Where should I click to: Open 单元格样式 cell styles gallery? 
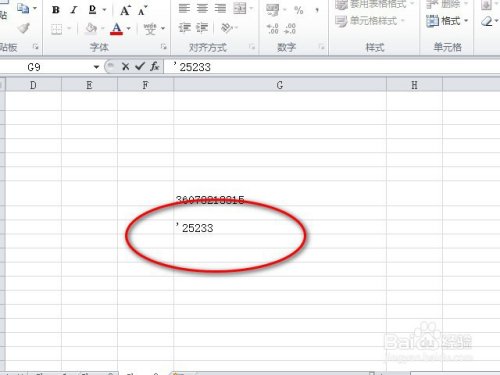click(370, 21)
